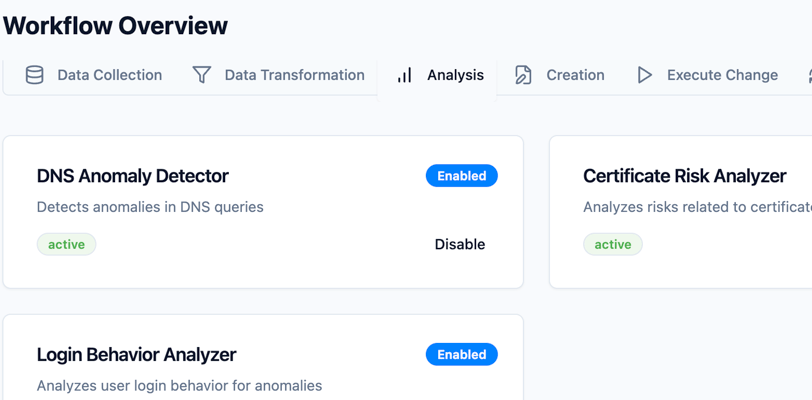Click the cut-off icon right of Execute Change
This screenshot has width=812, height=400.
coord(809,75)
